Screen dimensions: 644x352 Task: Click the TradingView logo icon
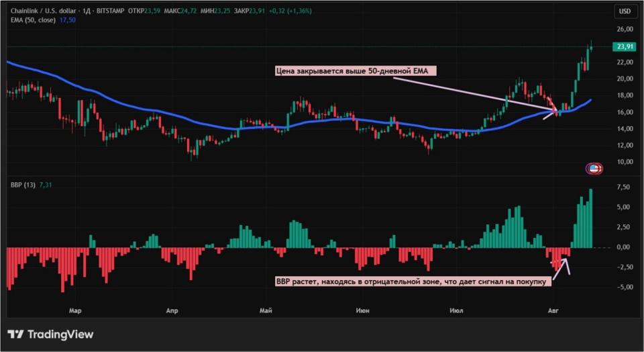pos(16,335)
